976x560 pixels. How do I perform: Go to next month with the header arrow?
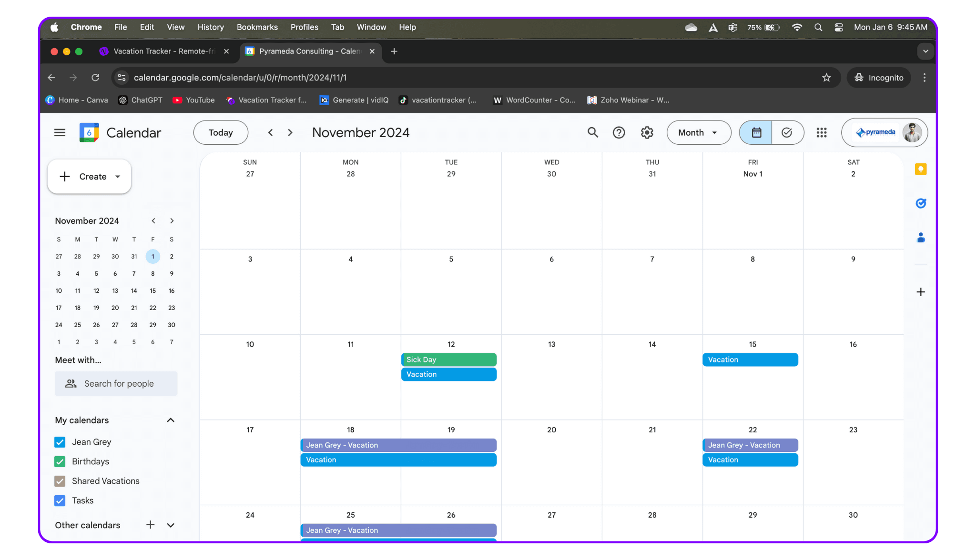290,132
